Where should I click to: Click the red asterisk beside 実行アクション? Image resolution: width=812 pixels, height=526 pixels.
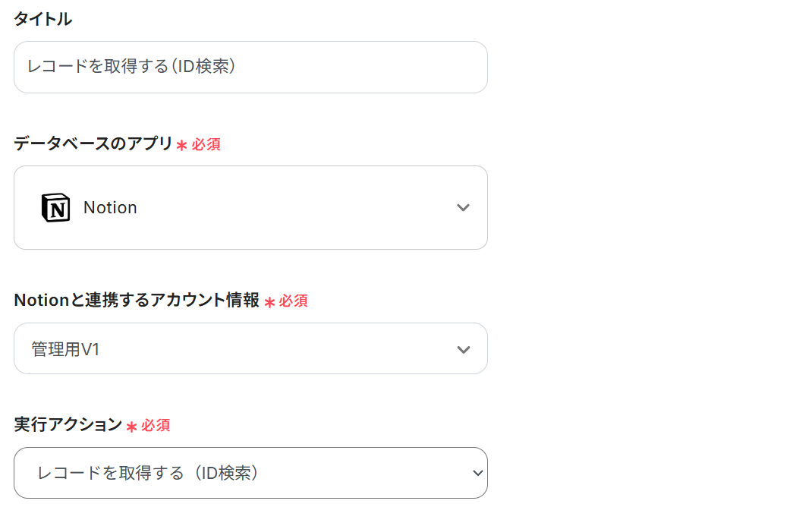pyautogui.click(x=131, y=427)
